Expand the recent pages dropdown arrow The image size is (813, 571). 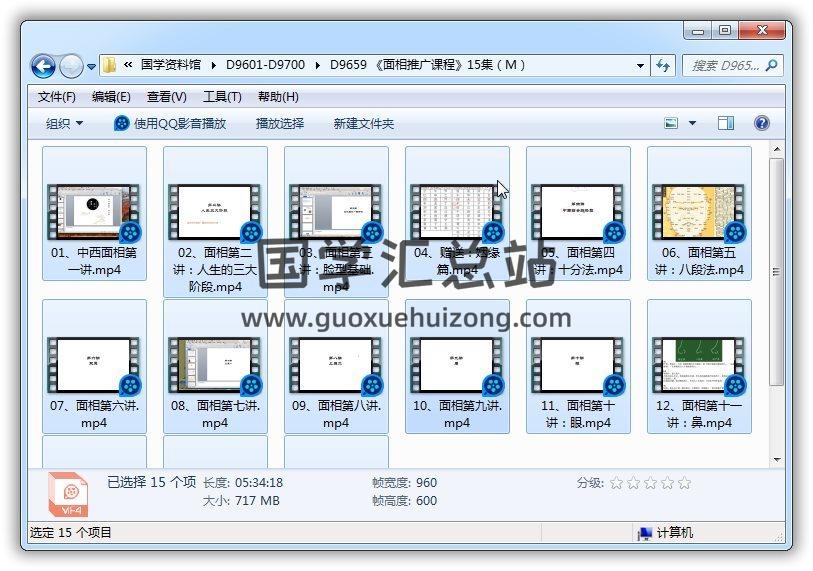92,67
